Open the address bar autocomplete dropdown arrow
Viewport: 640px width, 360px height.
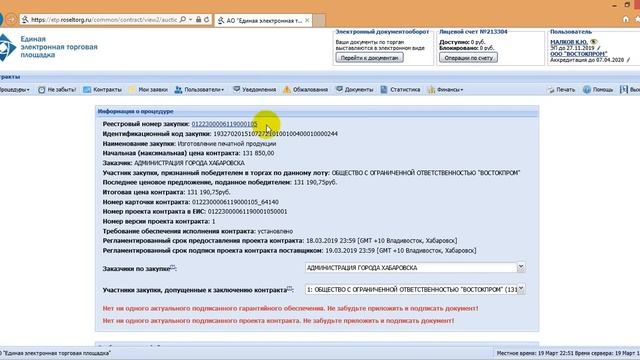(x=191, y=19)
